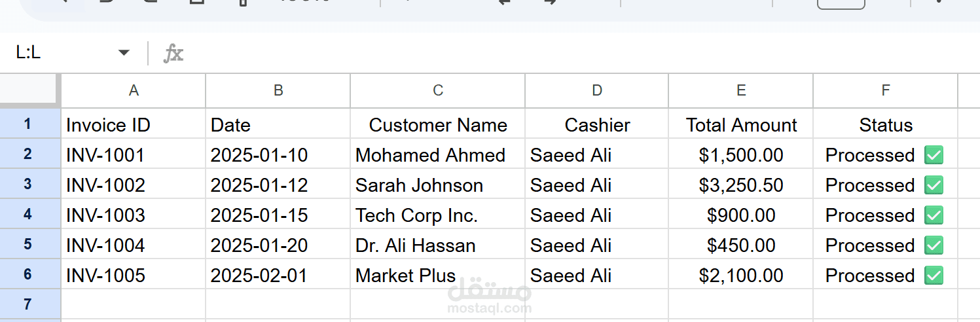Click the $3,250.50 amount cell
The width and height of the screenshot is (980, 322).
click(741, 185)
